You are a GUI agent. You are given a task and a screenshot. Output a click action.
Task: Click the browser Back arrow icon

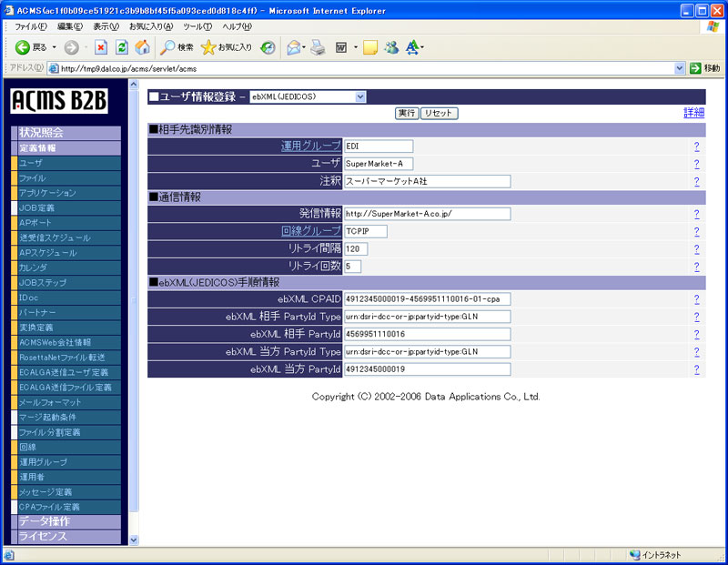tap(23, 47)
